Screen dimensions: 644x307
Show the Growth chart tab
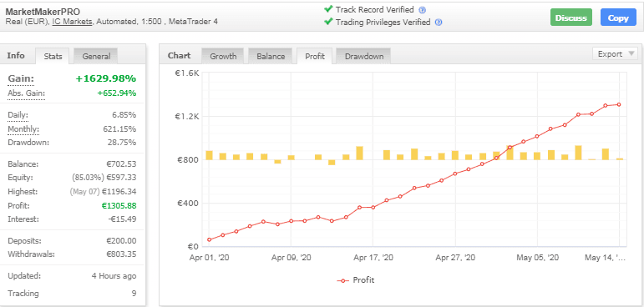coord(223,56)
